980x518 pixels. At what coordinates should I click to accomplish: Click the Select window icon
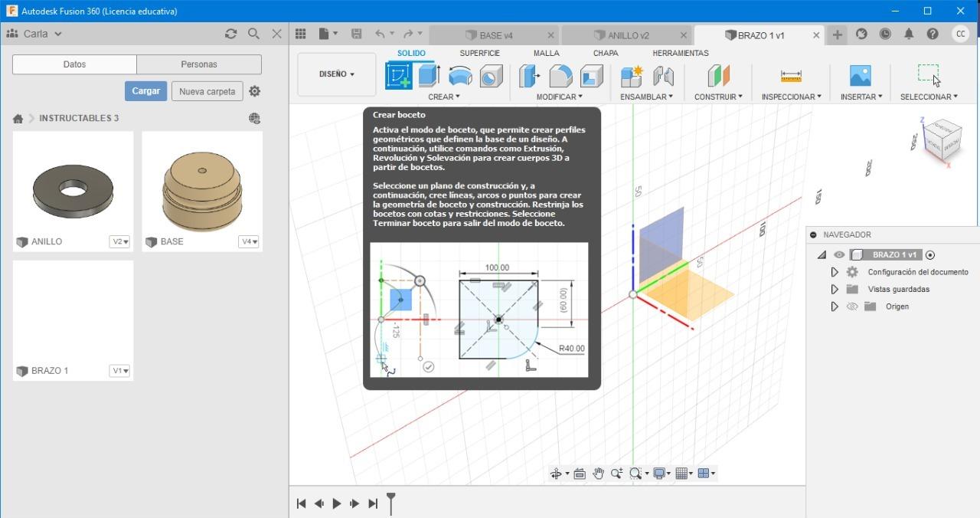(928, 74)
